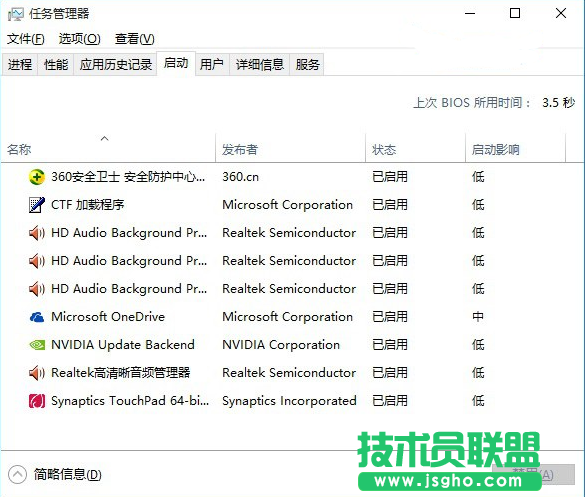The height and width of the screenshot is (497, 585).
Task: Collapse to 简略信息 using the arrow icon
Action: pyautogui.click(x=17, y=475)
